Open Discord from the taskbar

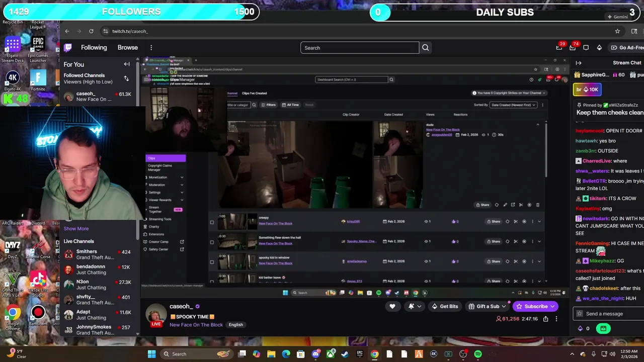pyautogui.click(x=315, y=354)
